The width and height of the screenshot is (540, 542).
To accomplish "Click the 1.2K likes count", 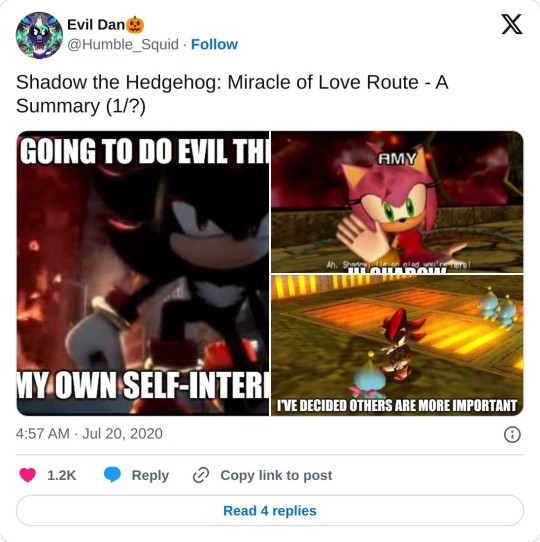I will [62, 475].
